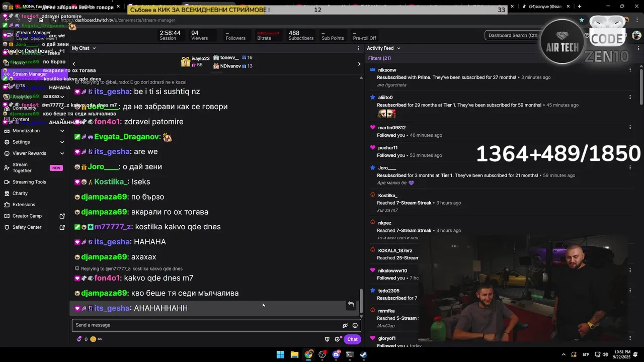This screenshot has height=362, width=644.
Task: Open three-dot menu for Kostilka_ streak event
Action: pos(630,195)
